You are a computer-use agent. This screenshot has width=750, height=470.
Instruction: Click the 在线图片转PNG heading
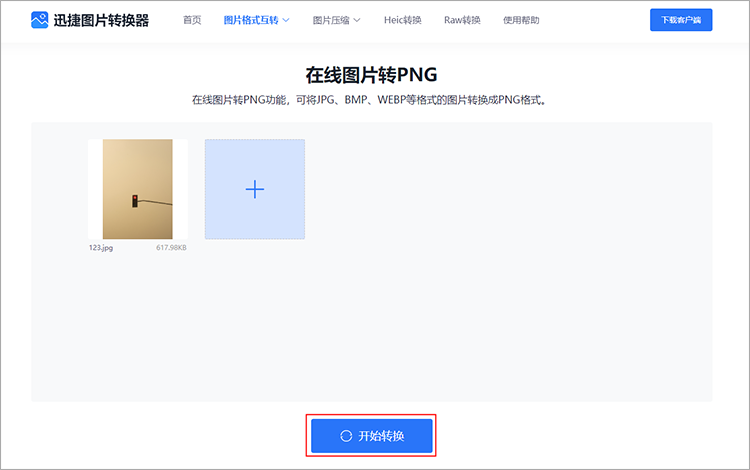[372, 75]
